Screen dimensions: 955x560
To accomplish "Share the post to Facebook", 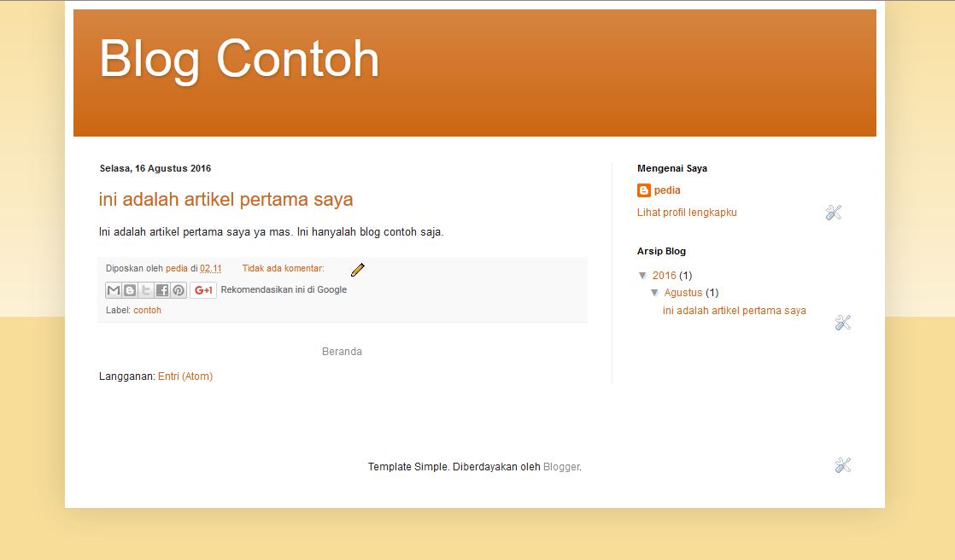I will (161, 289).
